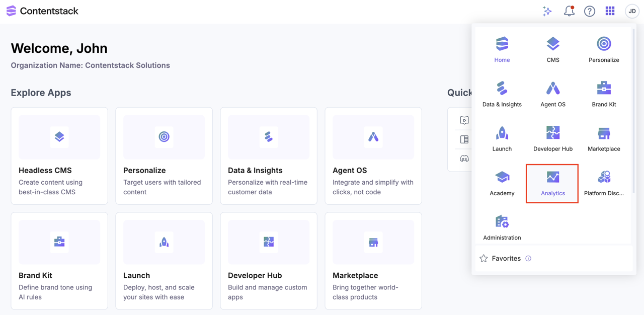
Task: Open Administration from the app switcher
Action: coord(502,228)
